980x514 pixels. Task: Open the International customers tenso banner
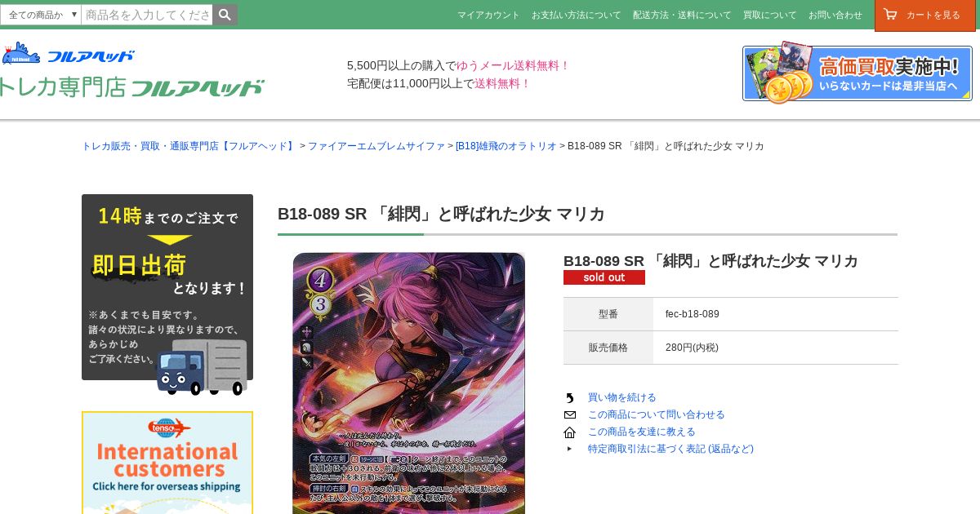(167, 463)
